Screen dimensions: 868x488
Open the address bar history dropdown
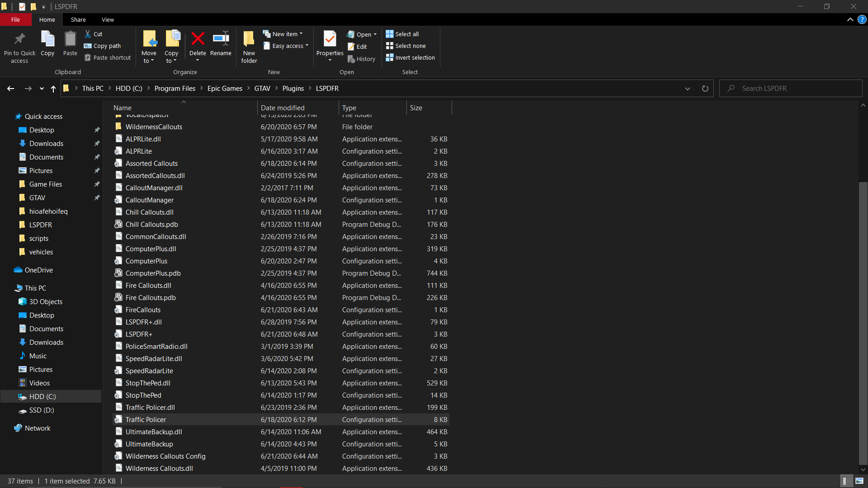688,89
